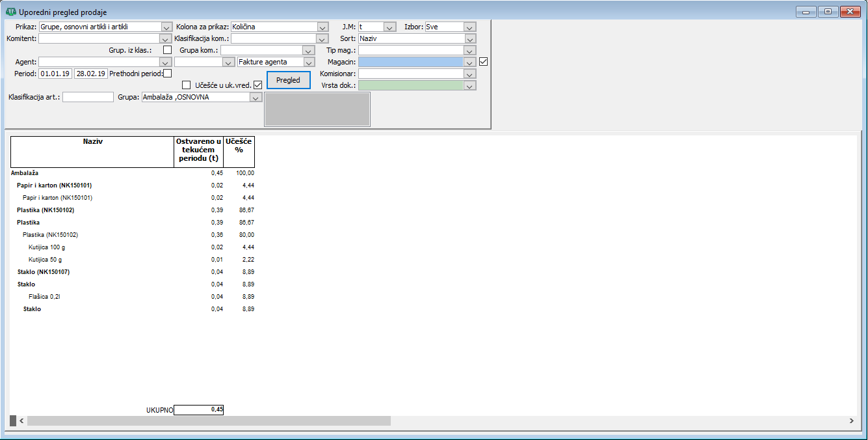
Task: Expand the Grupa dropdown with Ambalaža ,OSNOVNA
Action: (256, 98)
